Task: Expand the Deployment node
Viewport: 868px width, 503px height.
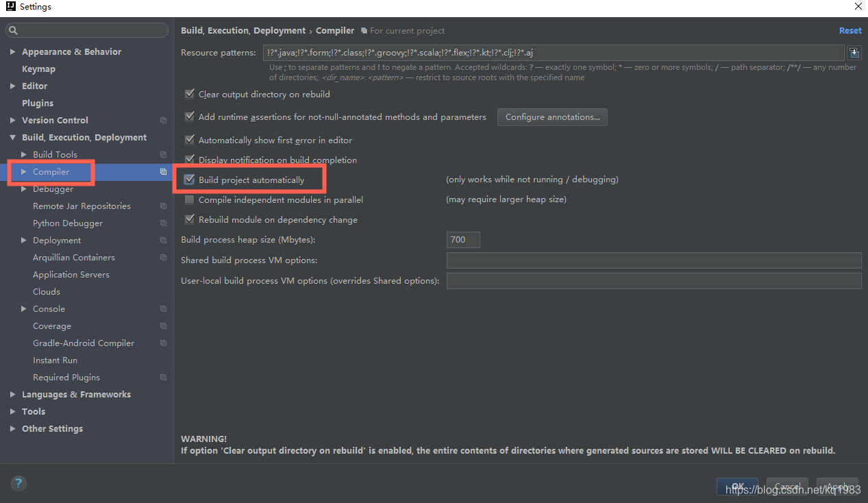Action: click(x=24, y=240)
